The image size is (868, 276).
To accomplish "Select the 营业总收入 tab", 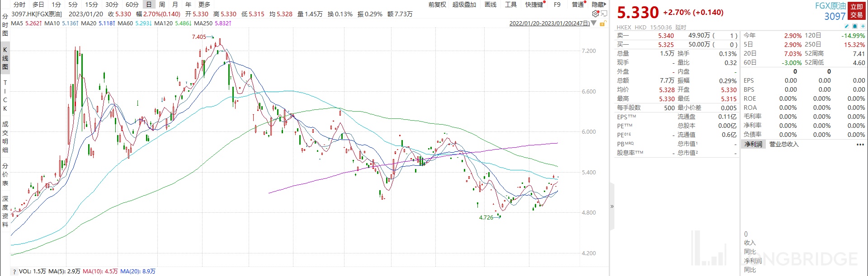I will 784,145.
